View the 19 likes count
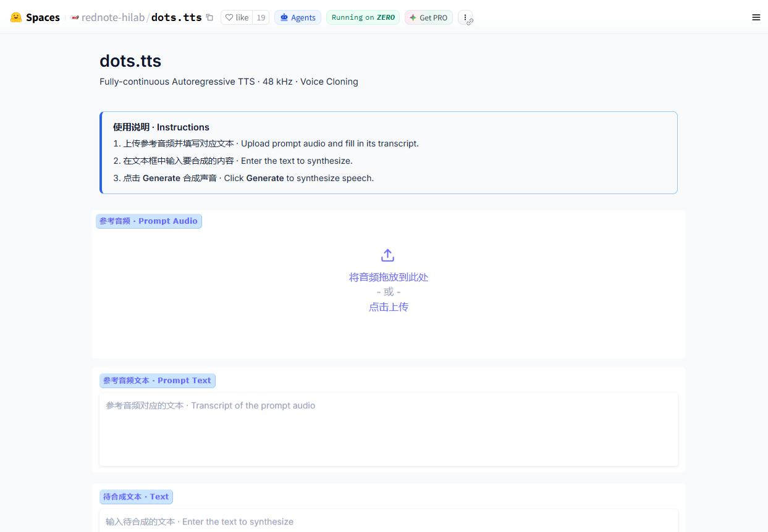768x532 pixels. point(261,17)
